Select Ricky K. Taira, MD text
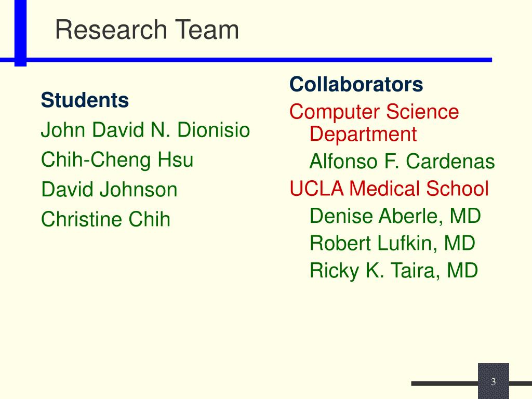 pos(394,271)
